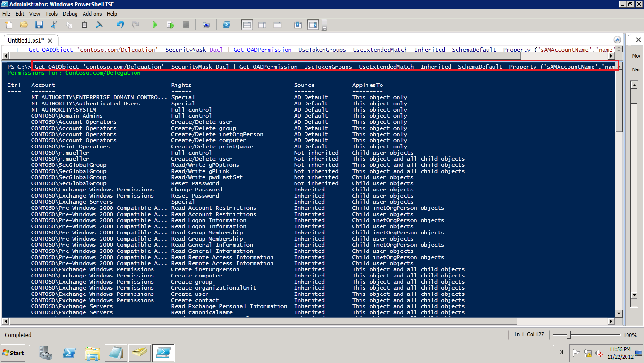The width and height of the screenshot is (644, 363).
Task: Undo the last edit
Action: [x=120, y=25]
